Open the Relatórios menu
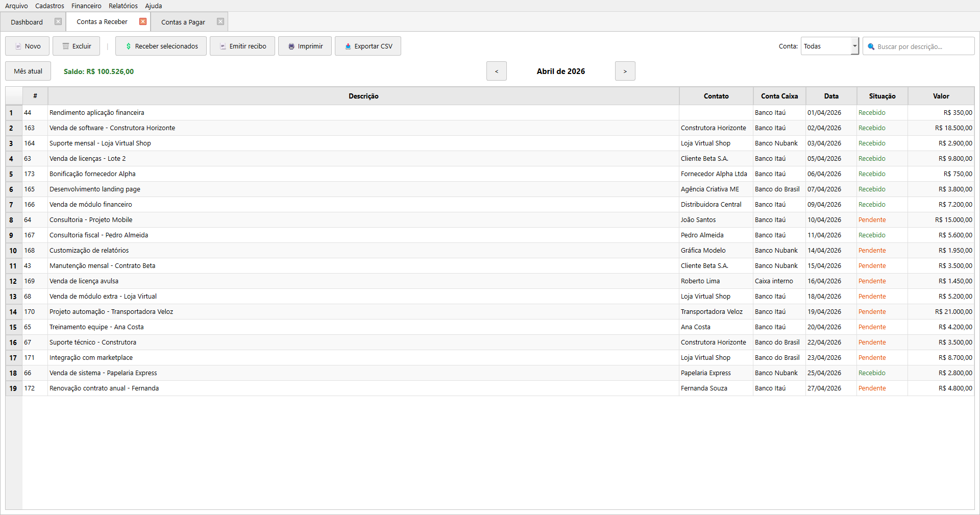This screenshot has width=980, height=515. pyautogui.click(x=123, y=6)
